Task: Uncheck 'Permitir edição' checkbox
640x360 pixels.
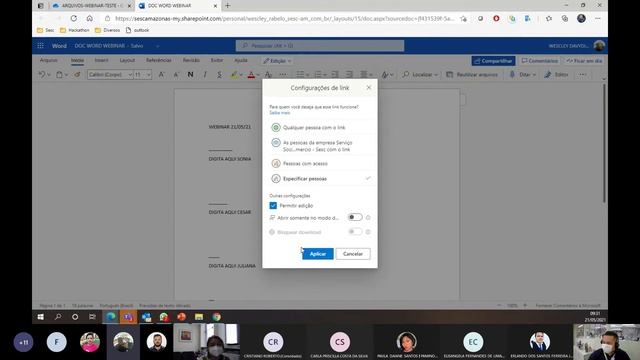Action: pyautogui.click(x=273, y=205)
